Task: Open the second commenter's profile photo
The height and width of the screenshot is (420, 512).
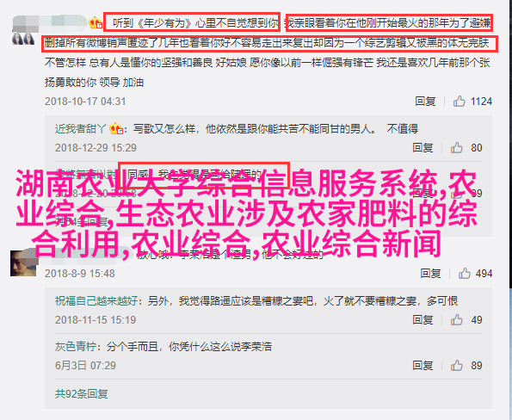Action: pos(23,263)
